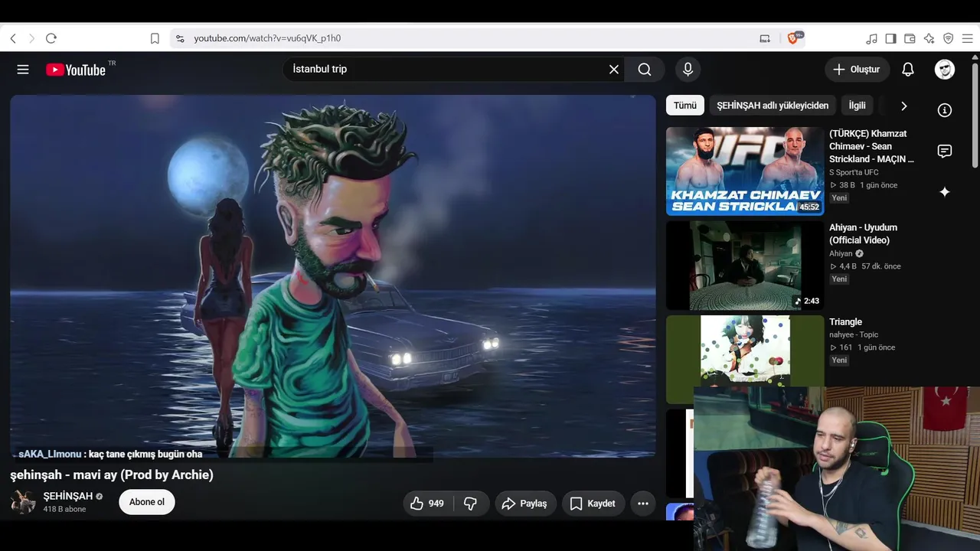The width and height of the screenshot is (980, 551).
Task: Submit the search with magnifier button
Action: (645, 70)
